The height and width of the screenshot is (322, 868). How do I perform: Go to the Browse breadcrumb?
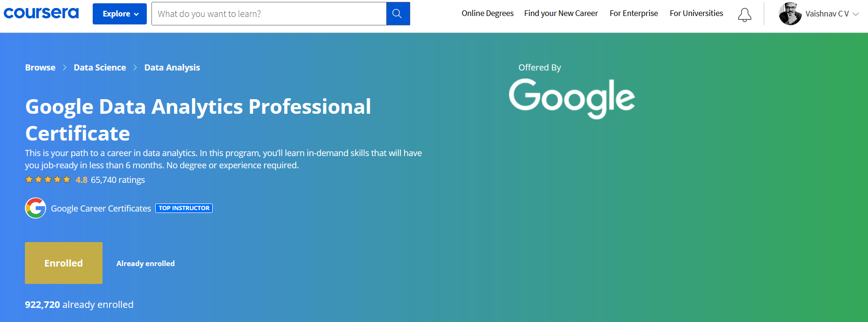[x=40, y=67]
